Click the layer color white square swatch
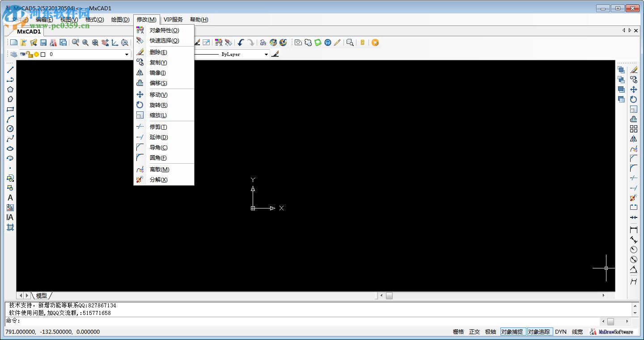Image resolution: width=644 pixels, height=340 pixels. [43, 55]
